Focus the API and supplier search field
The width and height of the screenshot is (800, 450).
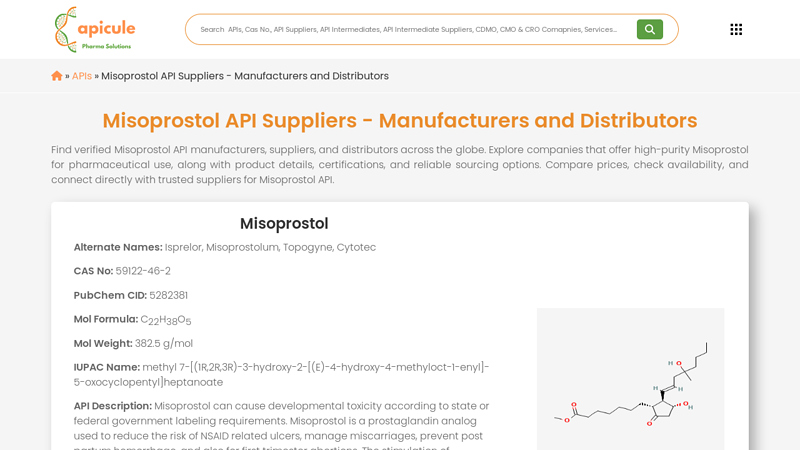[408, 30]
